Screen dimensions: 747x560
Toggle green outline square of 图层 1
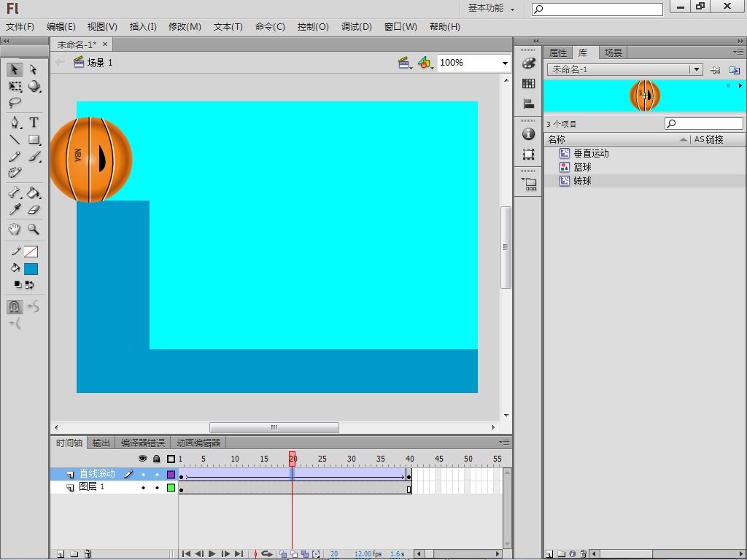point(171,488)
